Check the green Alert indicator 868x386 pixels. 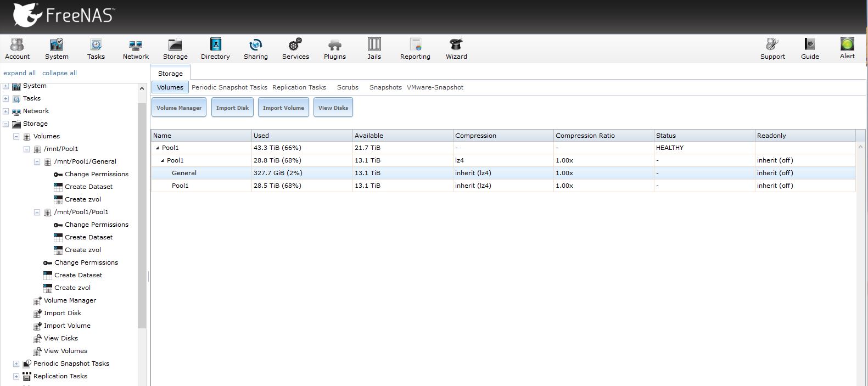point(847,48)
